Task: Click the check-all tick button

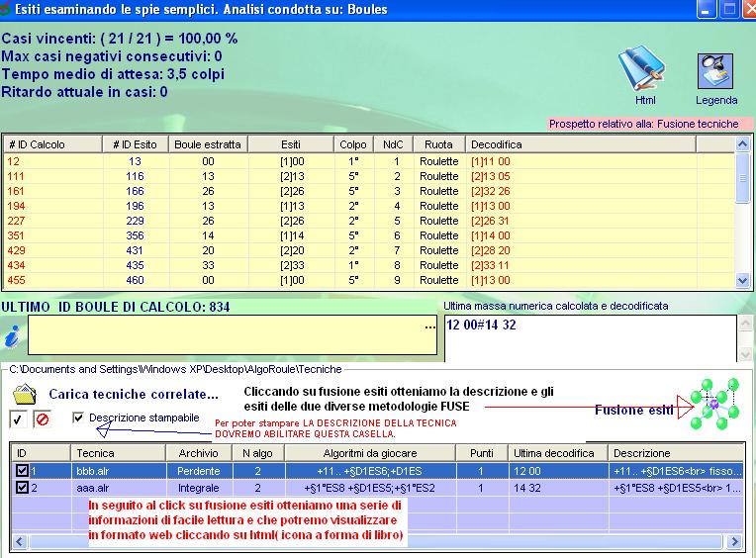Action: (x=18, y=419)
